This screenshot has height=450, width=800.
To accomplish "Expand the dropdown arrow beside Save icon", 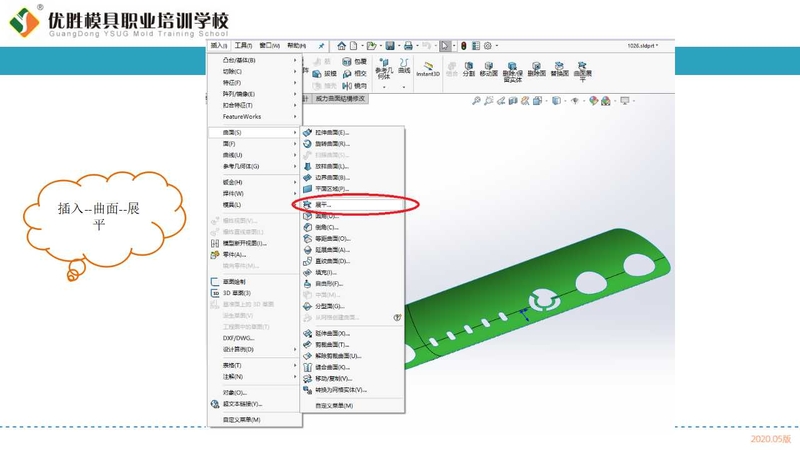I will tap(398, 46).
